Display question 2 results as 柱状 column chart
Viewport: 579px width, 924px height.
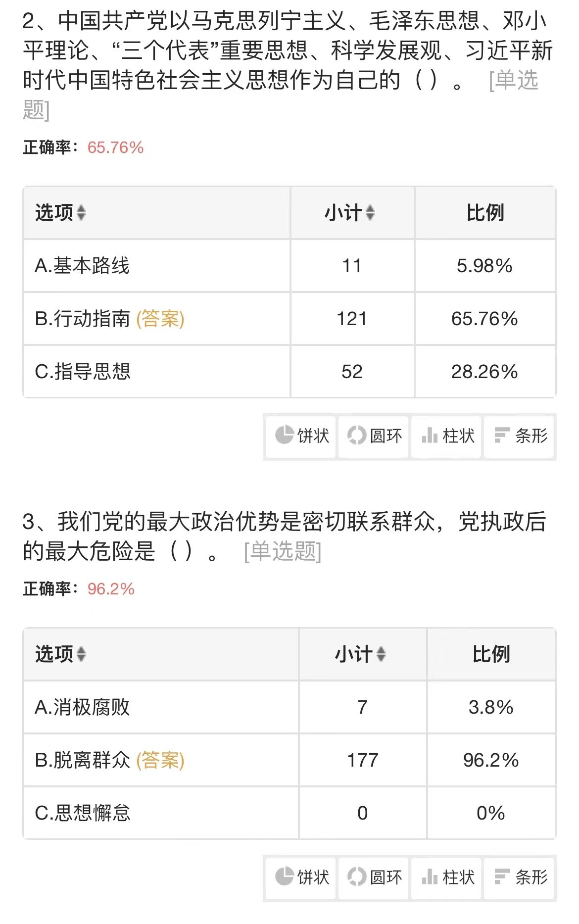(445, 437)
